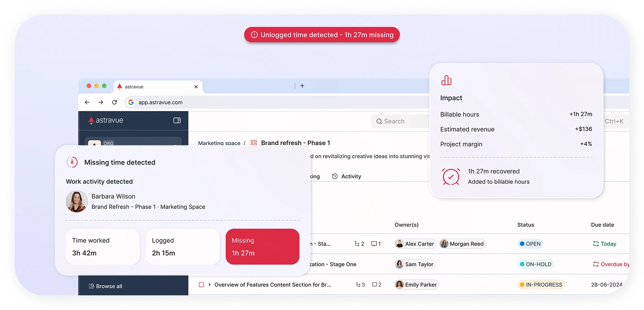644x310 pixels.
Task: Collapse the sidebar using the panel icon
Action: click(x=177, y=121)
